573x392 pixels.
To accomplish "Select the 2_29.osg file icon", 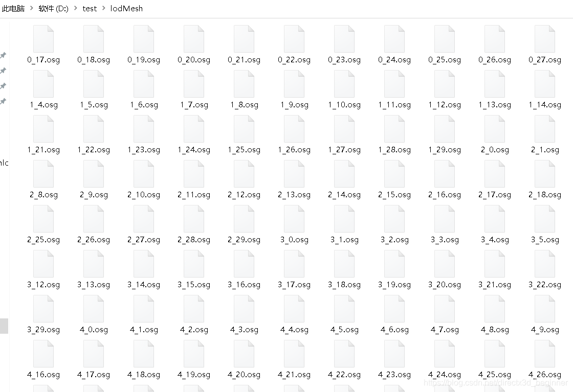I will point(244,219).
